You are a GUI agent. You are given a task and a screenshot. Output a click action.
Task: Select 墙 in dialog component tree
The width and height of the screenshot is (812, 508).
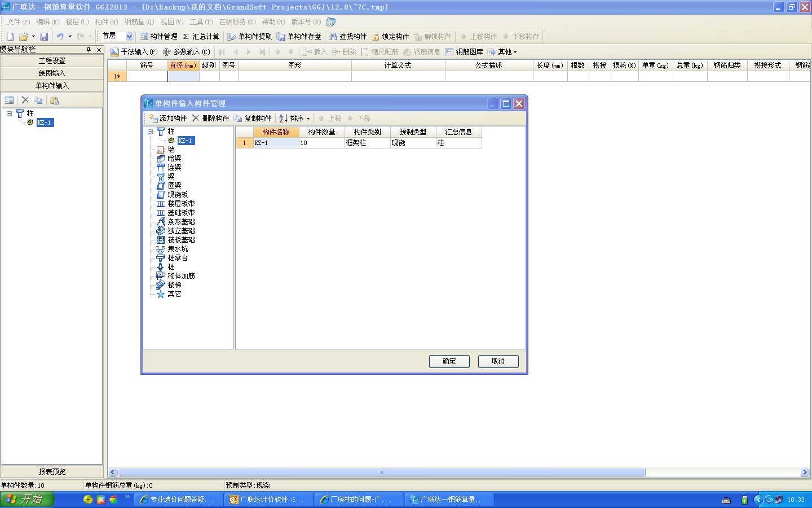[171, 150]
